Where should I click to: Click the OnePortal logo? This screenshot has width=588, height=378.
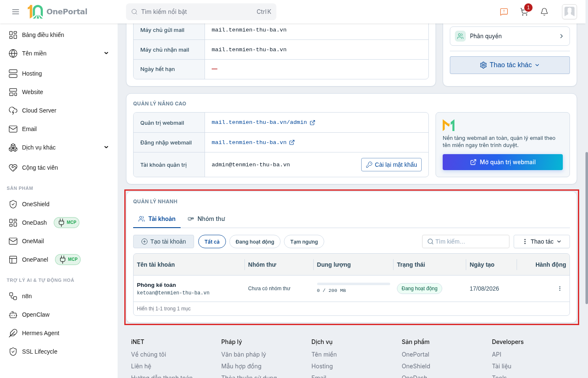(58, 12)
